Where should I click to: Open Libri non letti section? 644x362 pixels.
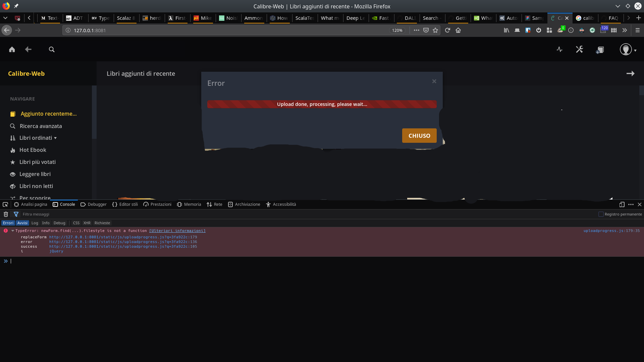click(x=32, y=186)
